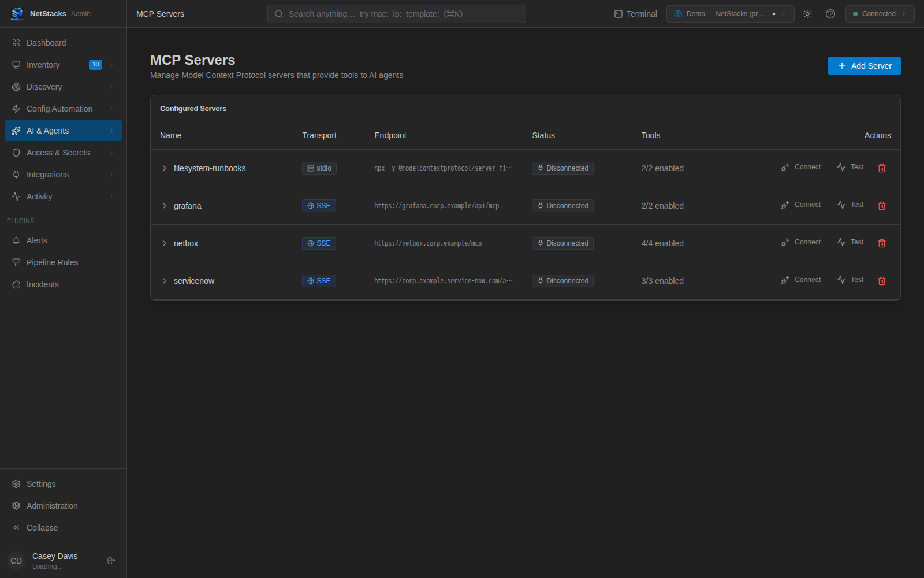Click the SSE transport badge for netbox

pos(319,243)
